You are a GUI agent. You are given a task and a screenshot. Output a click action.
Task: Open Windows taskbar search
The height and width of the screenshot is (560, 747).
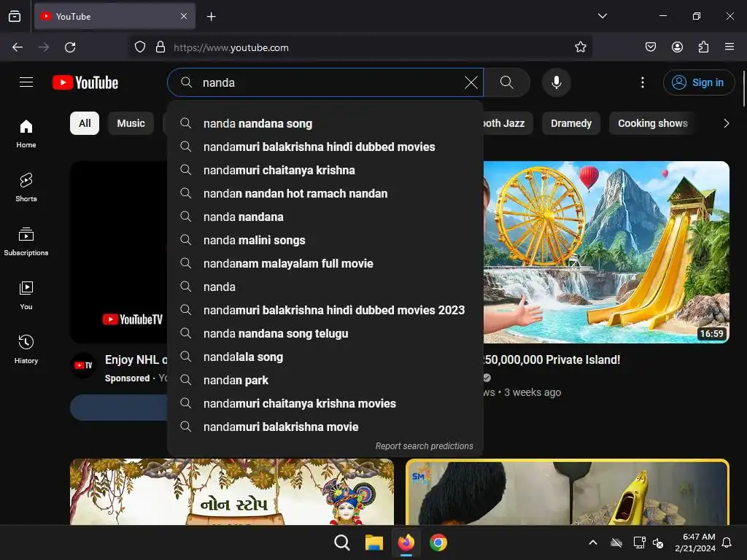342,542
